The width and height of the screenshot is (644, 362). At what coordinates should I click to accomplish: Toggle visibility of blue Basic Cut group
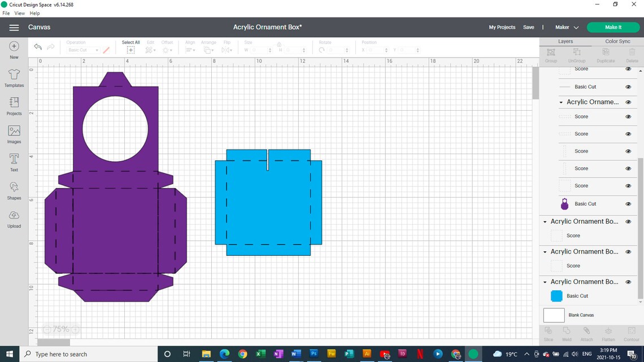tap(628, 282)
